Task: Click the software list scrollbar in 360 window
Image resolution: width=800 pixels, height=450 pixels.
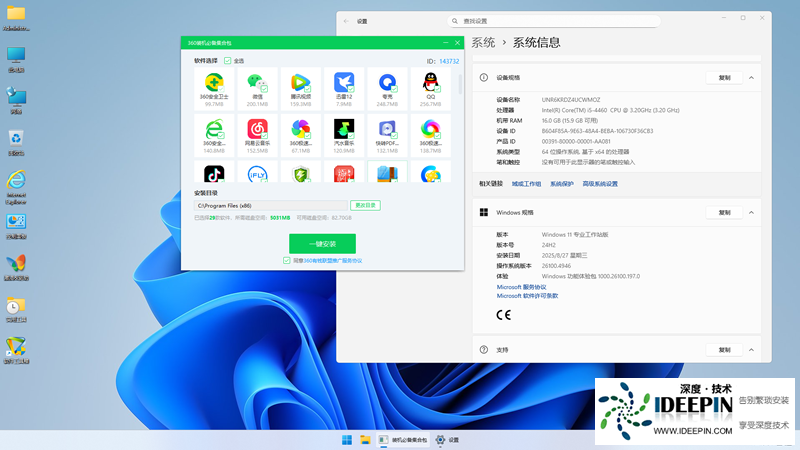Action: click(x=460, y=84)
